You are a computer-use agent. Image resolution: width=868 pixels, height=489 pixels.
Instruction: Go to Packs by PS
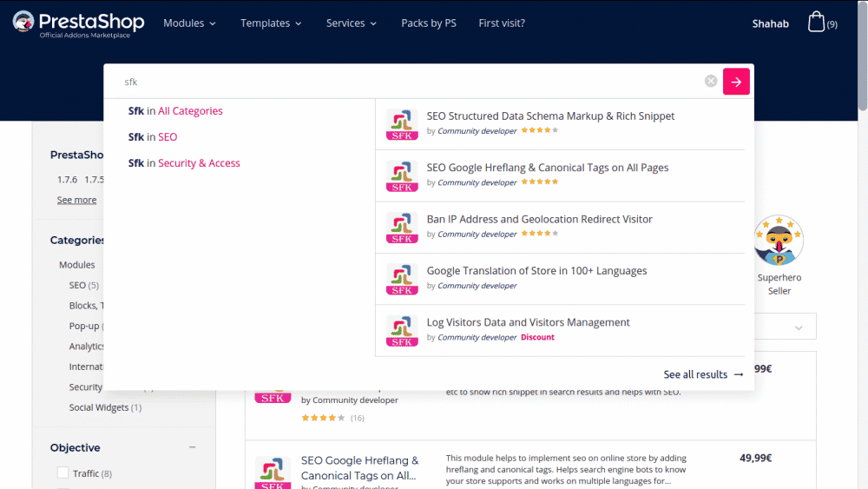click(429, 23)
